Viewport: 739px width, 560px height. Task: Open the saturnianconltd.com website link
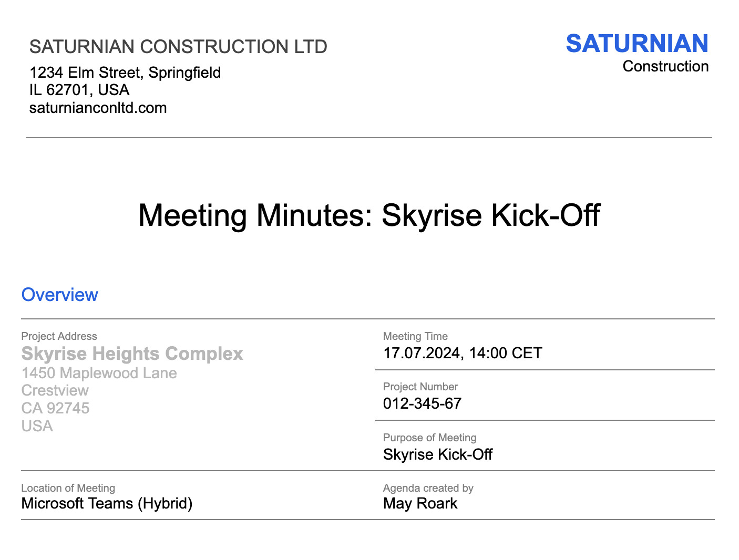pyautogui.click(x=98, y=108)
